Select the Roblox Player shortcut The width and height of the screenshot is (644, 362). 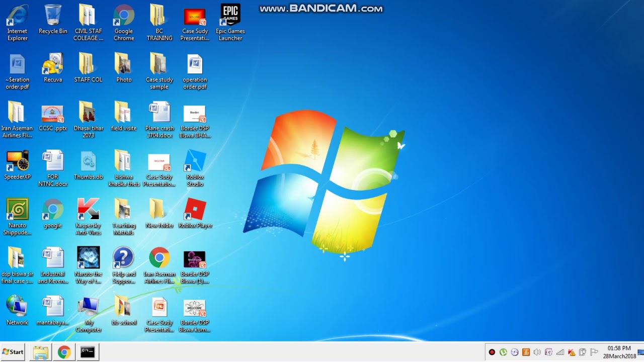tap(195, 210)
